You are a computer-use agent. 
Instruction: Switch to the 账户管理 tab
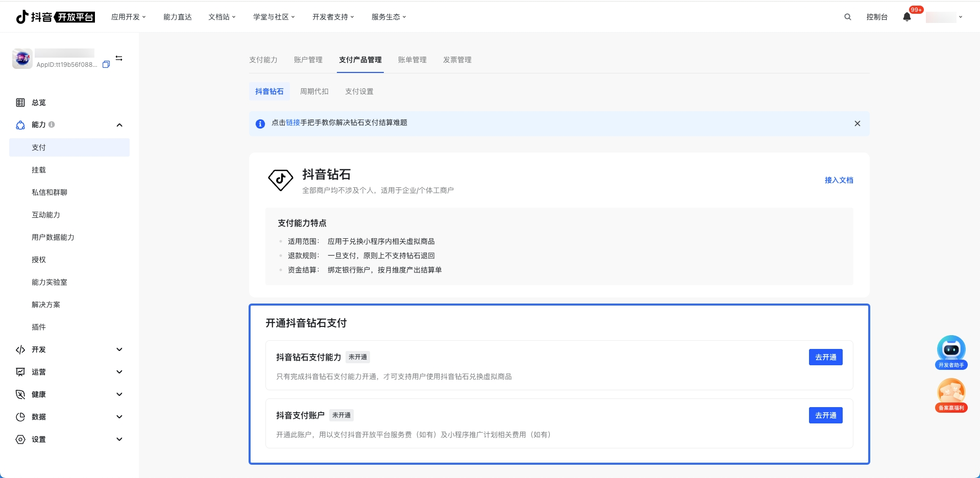pyautogui.click(x=308, y=60)
